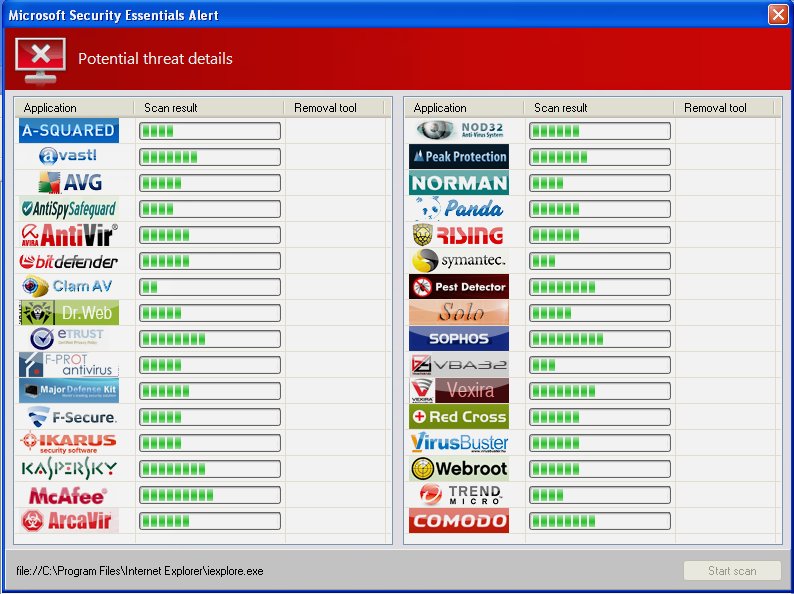This screenshot has width=794, height=594.
Task: Select the symantec. logo
Action: (x=459, y=261)
